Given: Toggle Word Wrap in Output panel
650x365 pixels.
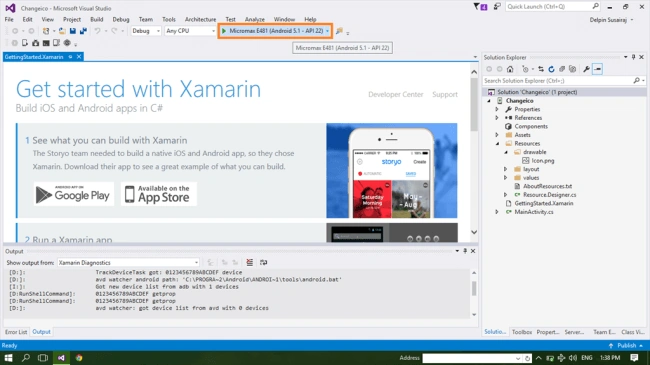Looking at the screenshot, I should [x=263, y=262].
